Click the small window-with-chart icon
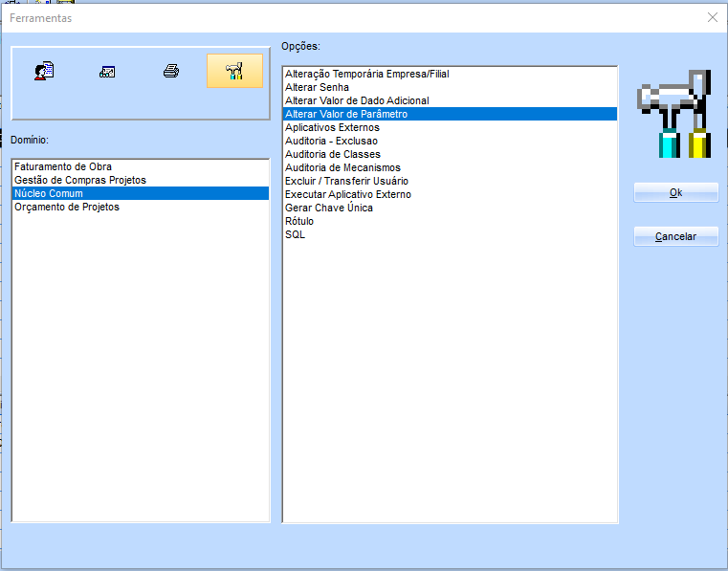The height and width of the screenshot is (571, 728). click(107, 71)
